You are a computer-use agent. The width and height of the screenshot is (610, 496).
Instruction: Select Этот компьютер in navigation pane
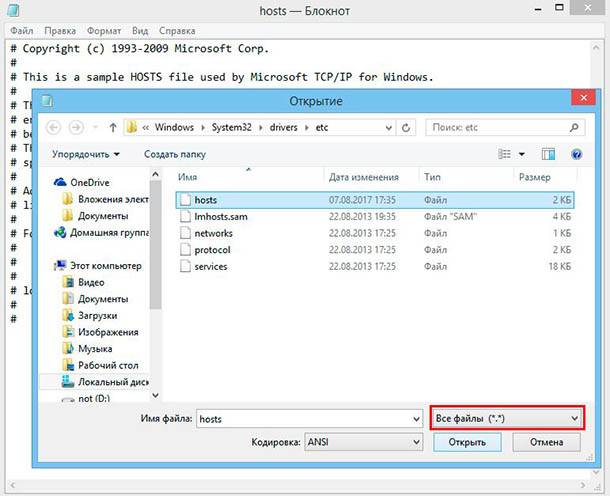98,266
